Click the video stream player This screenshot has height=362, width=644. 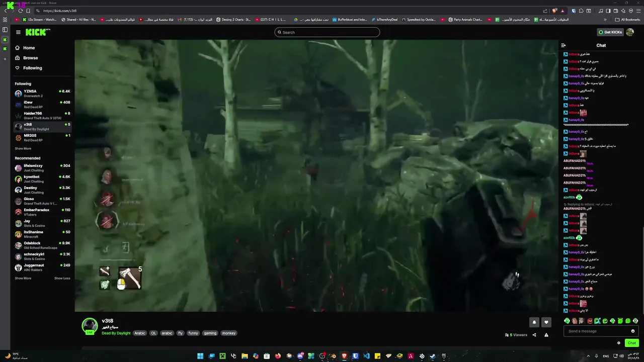316,175
